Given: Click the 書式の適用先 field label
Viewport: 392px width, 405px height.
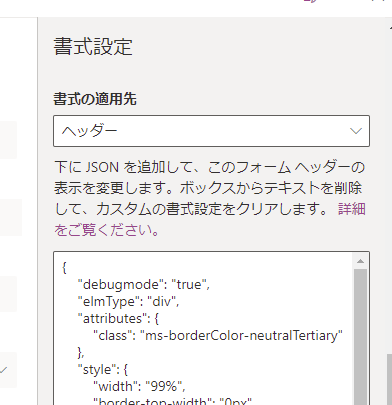Looking at the screenshot, I should [95, 99].
